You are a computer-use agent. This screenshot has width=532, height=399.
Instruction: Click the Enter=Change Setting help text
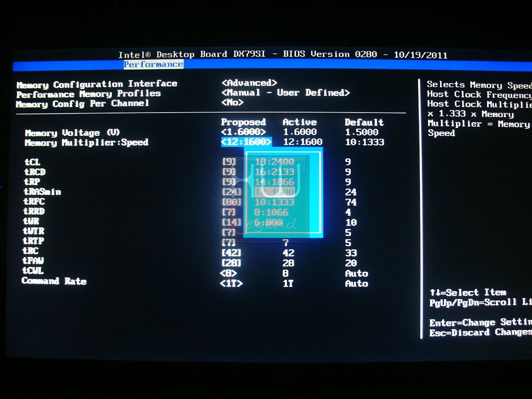(x=480, y=322)
